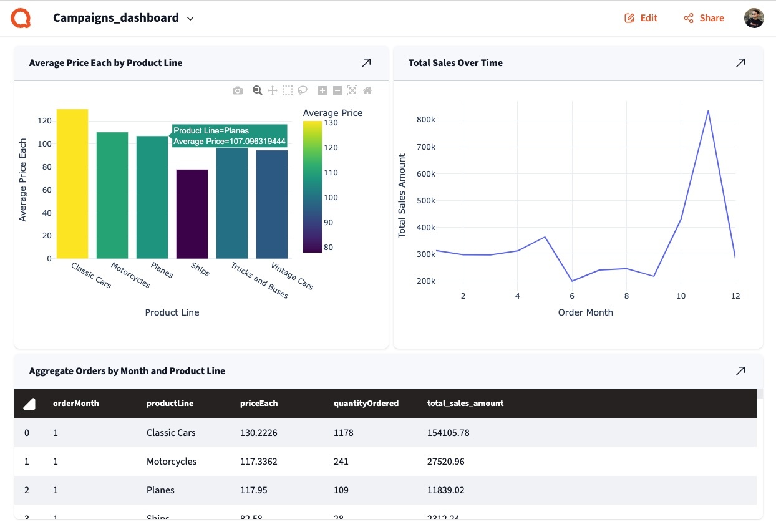Click the Order Month x-axis title
The height and width of the screenshot is (532, 776).
coord(586,312)
